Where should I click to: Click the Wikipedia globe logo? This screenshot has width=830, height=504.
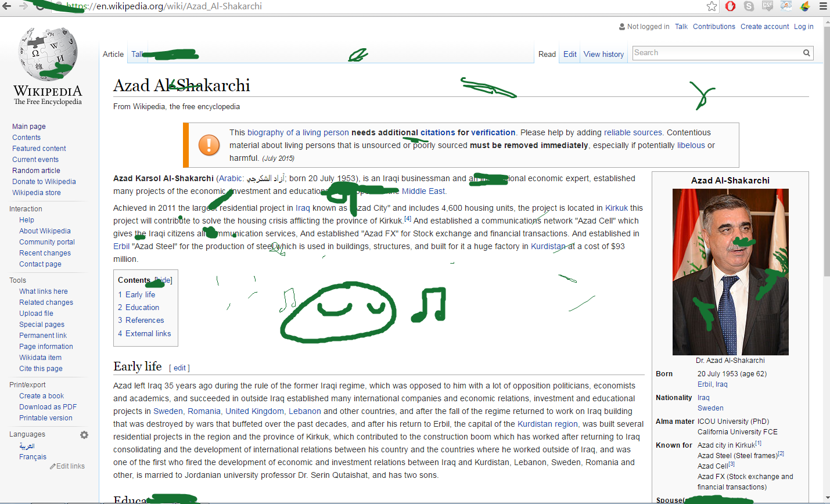(x=48, y=55)
